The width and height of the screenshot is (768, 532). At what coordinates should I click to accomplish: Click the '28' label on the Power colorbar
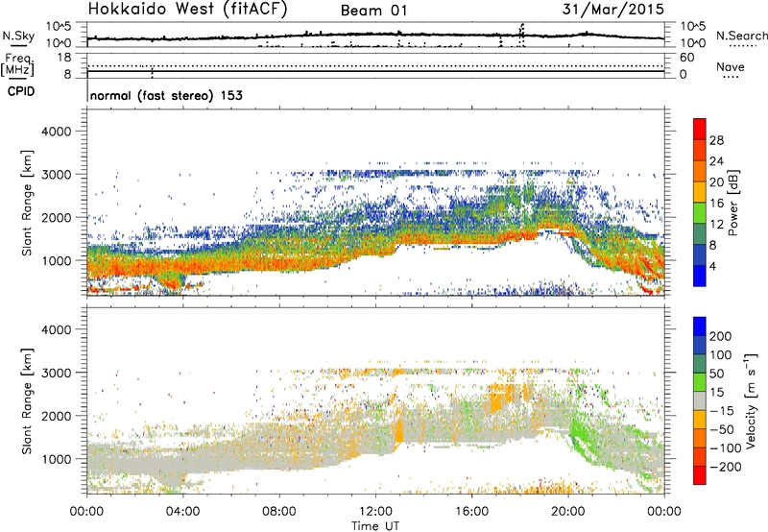coord(716,140)
